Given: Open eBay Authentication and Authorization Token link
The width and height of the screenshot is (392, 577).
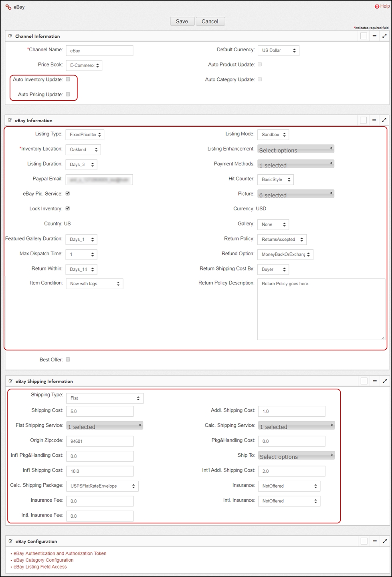Looking at the screenshot, I should (60, 553).
